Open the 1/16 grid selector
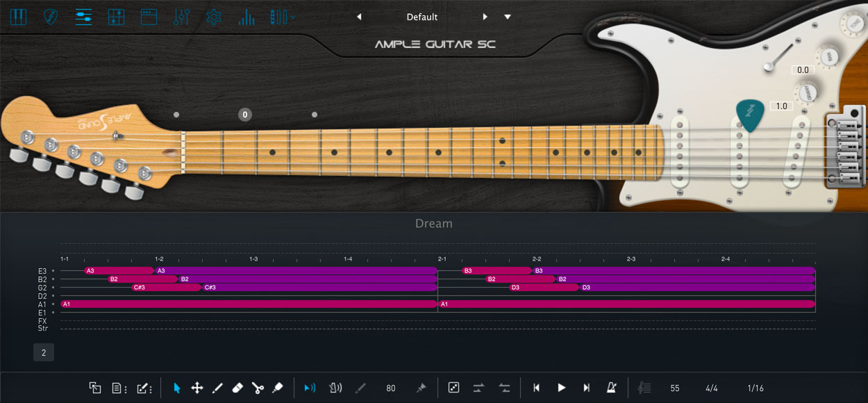Image resolution: width=868 pixels, height=403 pixels. tap(756, 388)
